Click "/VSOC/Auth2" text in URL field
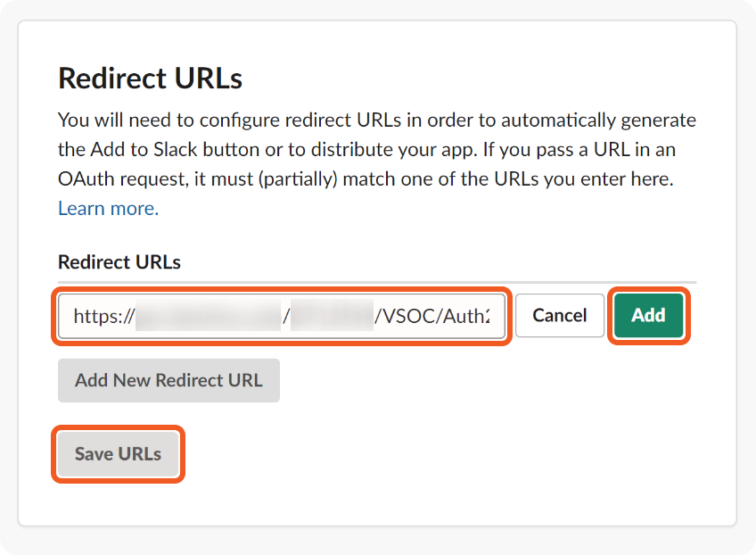 tap(432, 316)
